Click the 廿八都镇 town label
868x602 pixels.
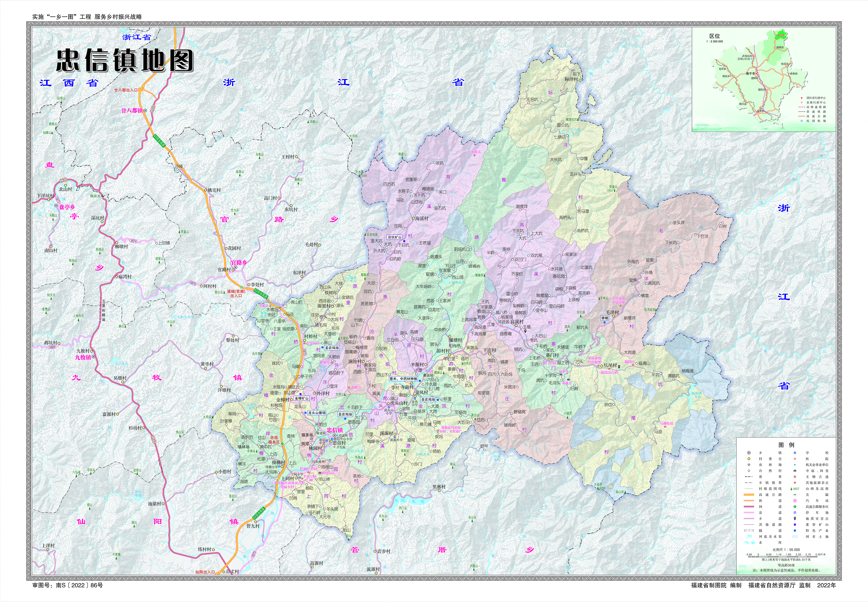pyautogui.click(x=132, y=110)
